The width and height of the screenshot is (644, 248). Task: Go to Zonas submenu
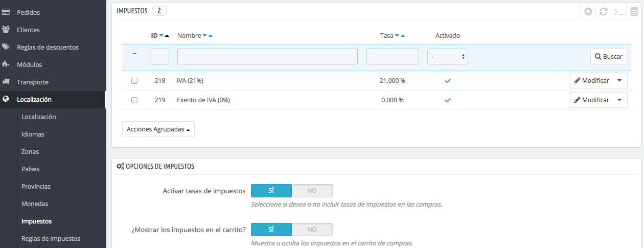30,152
